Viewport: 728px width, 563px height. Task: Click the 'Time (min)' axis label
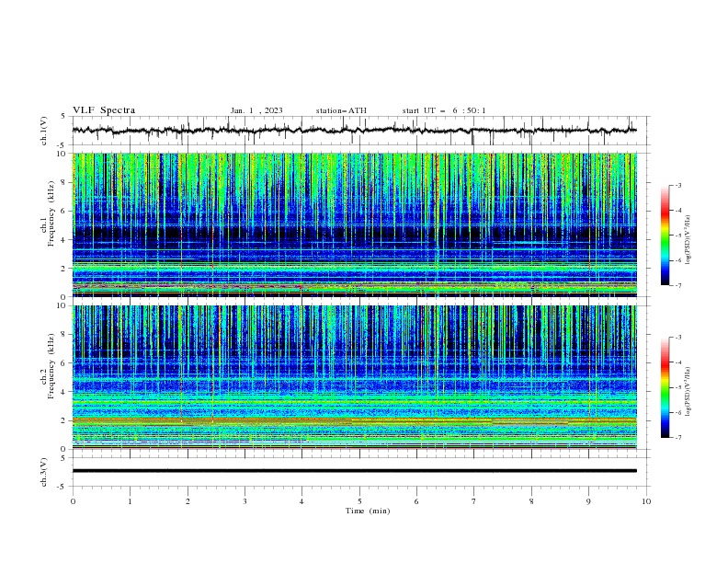coord(368,511)
